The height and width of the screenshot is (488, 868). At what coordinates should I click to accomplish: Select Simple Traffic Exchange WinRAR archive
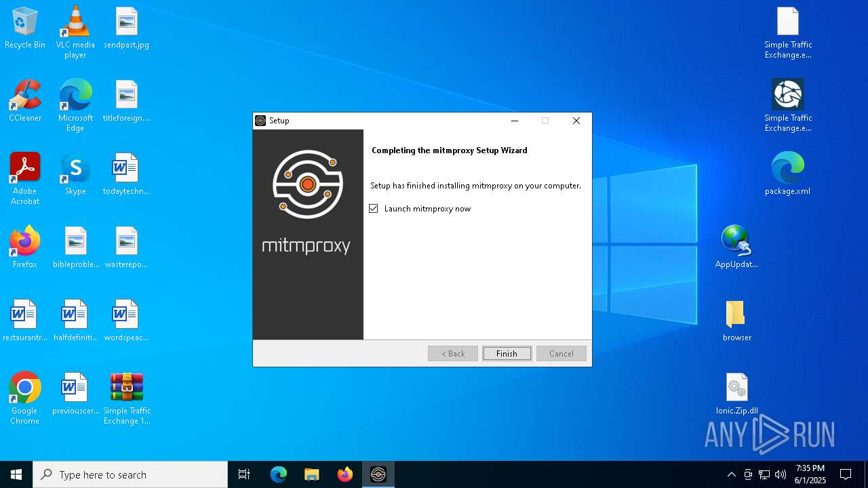pyautogui.click(x=126, y=399)
